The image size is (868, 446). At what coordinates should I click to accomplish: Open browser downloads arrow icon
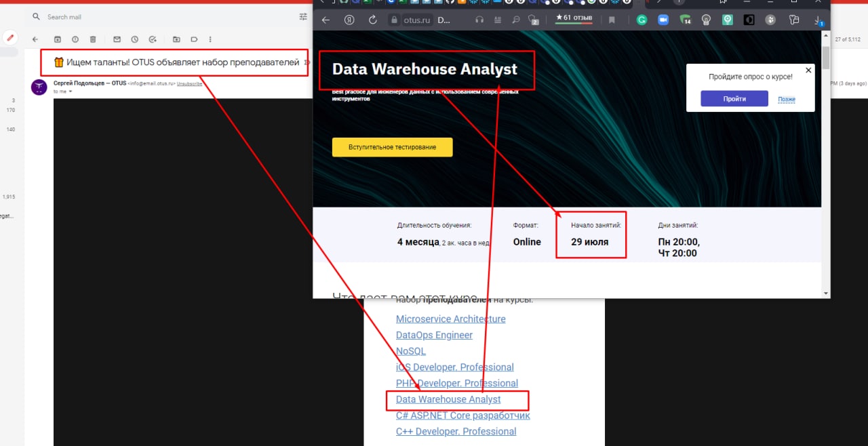(x=819, y=20)
